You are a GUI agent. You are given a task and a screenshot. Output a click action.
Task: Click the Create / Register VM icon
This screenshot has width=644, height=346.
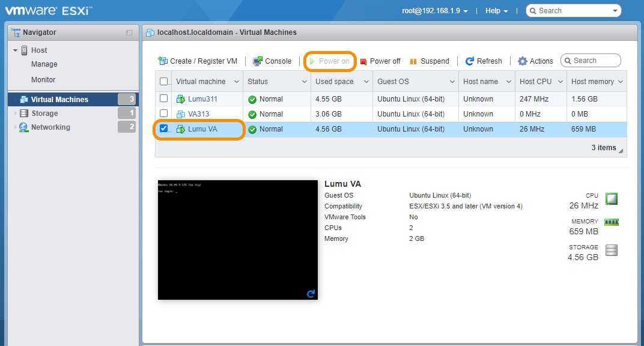163,61
